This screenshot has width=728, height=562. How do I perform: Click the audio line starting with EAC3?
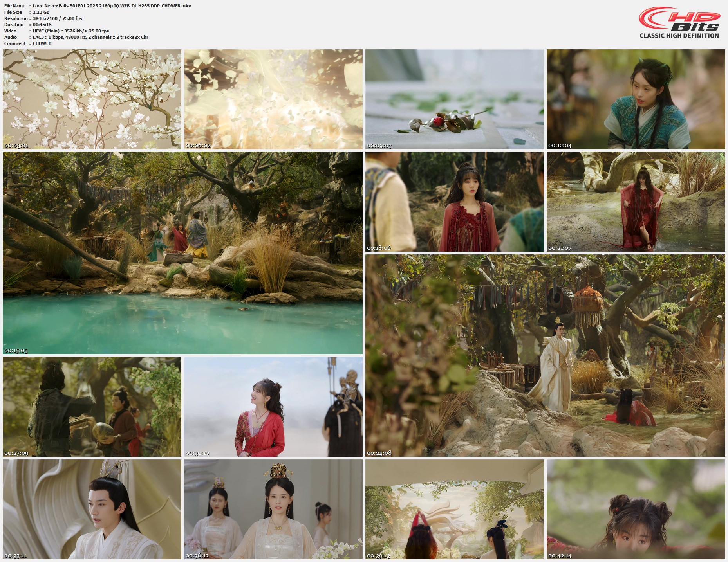[x=90, y=37]
